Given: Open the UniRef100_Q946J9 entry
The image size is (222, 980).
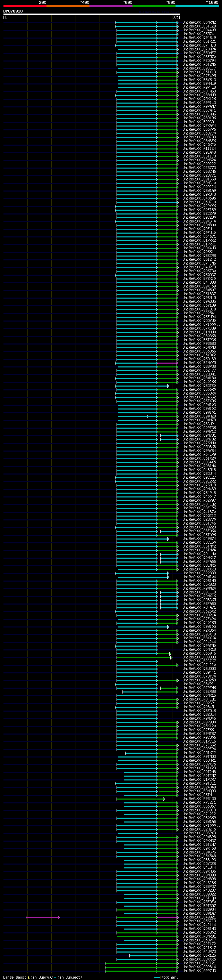Looking at the screenshot, I should point(199,38).
